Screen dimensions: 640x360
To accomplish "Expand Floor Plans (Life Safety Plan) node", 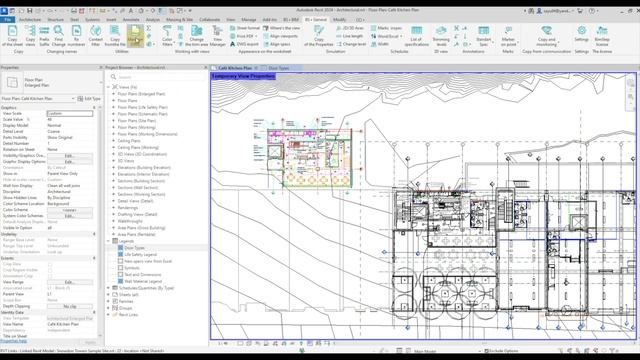I will point(114,107).
